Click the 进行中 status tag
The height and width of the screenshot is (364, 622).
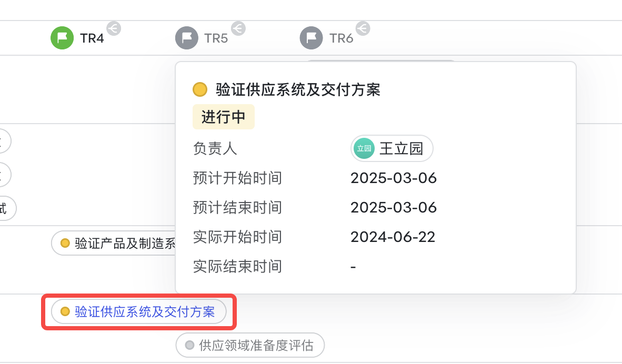coord(223,117)
